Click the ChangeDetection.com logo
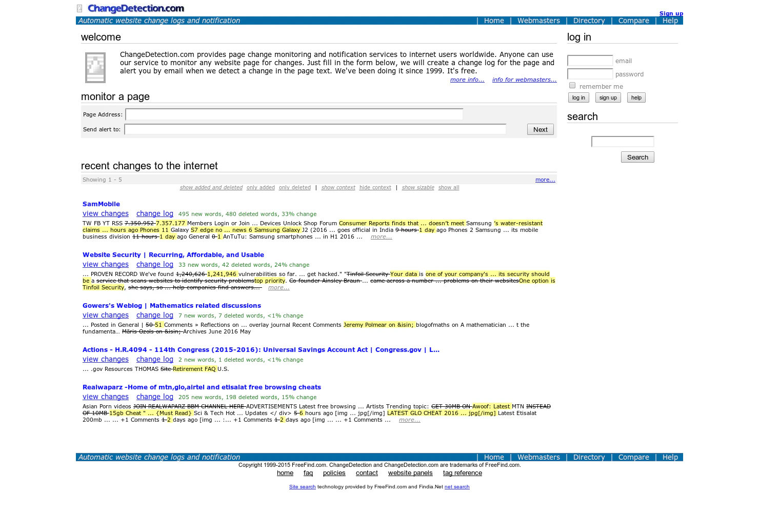759x532 pixels. [x=135, y=8]
